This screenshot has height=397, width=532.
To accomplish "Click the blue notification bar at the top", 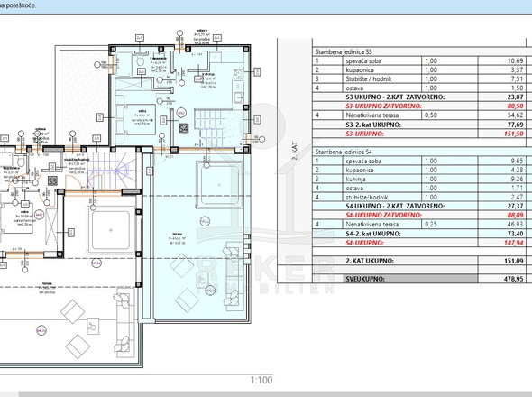I will [266, 6].
